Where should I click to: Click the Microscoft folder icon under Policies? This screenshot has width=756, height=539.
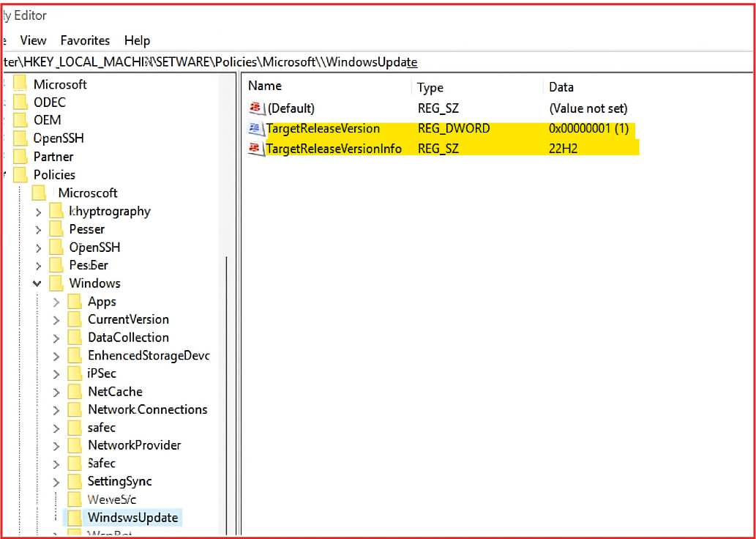click(39, 193)
